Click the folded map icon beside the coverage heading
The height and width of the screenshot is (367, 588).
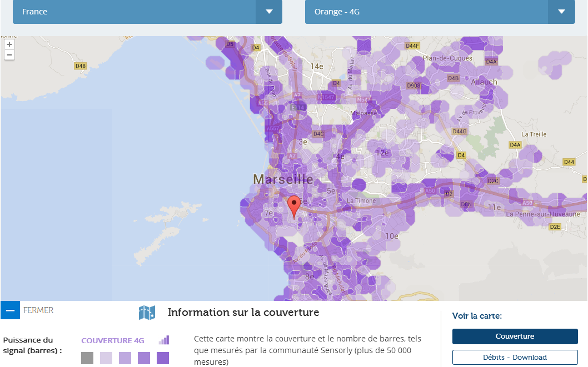point(147,313)
